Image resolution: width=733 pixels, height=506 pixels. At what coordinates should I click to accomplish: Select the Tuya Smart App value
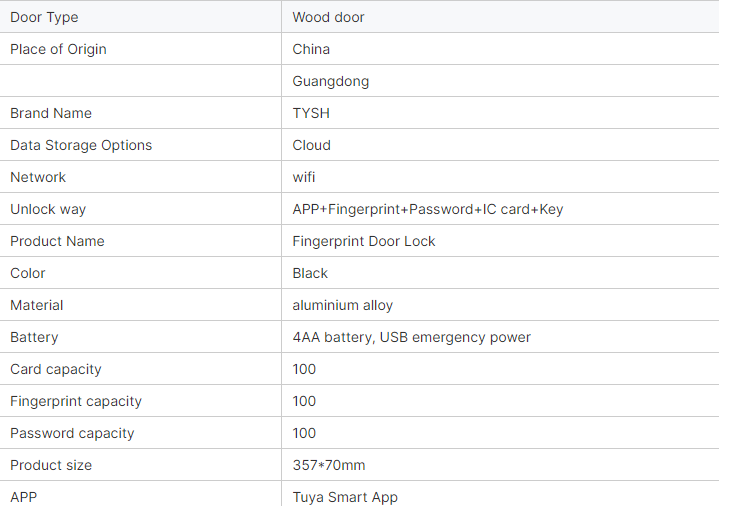coord(345,497)
